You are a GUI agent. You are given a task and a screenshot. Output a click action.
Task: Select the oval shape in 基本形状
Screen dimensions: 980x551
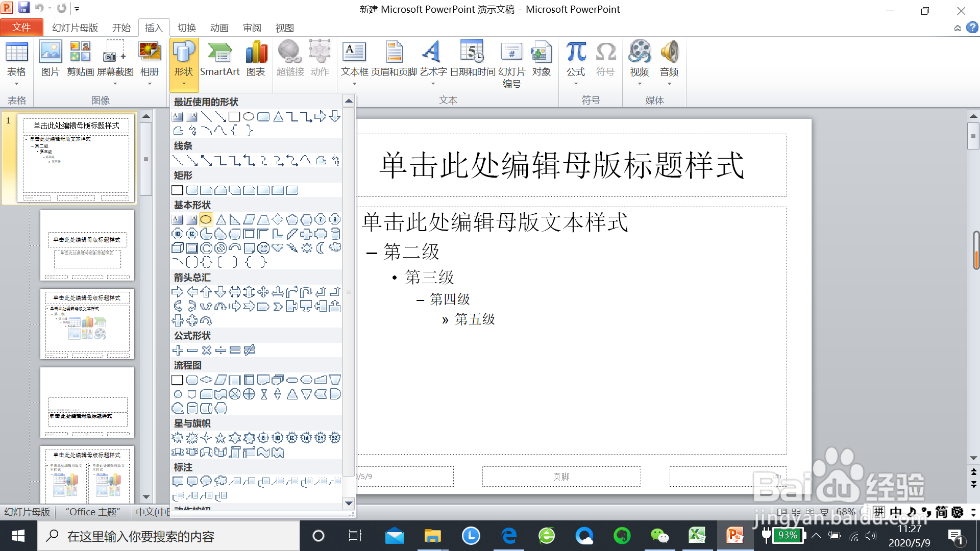point(206,219)
